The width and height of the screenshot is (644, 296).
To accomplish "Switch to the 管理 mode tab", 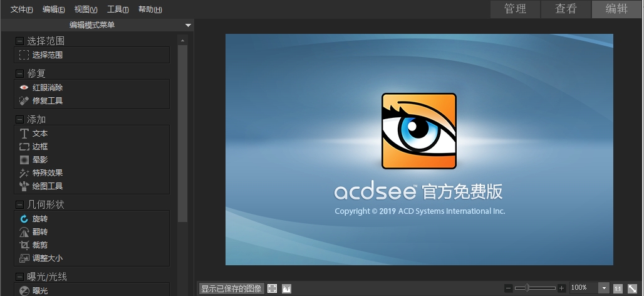I will coord(515,9).
